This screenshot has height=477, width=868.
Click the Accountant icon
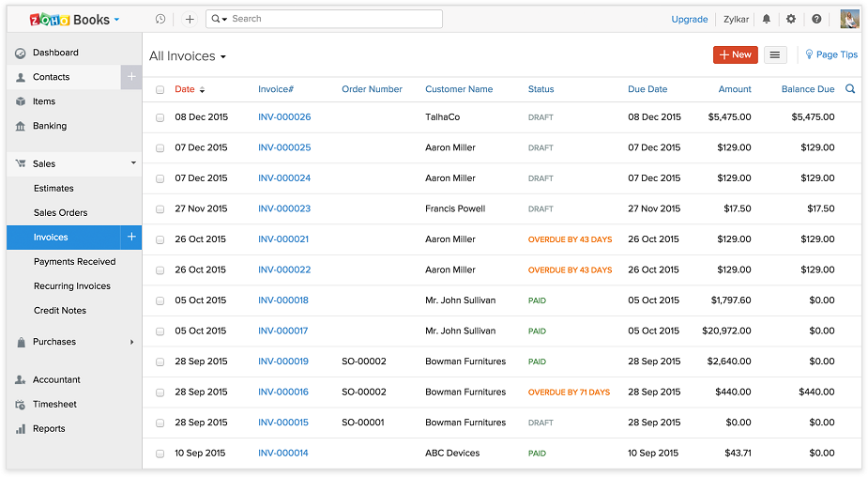(21, 379)
